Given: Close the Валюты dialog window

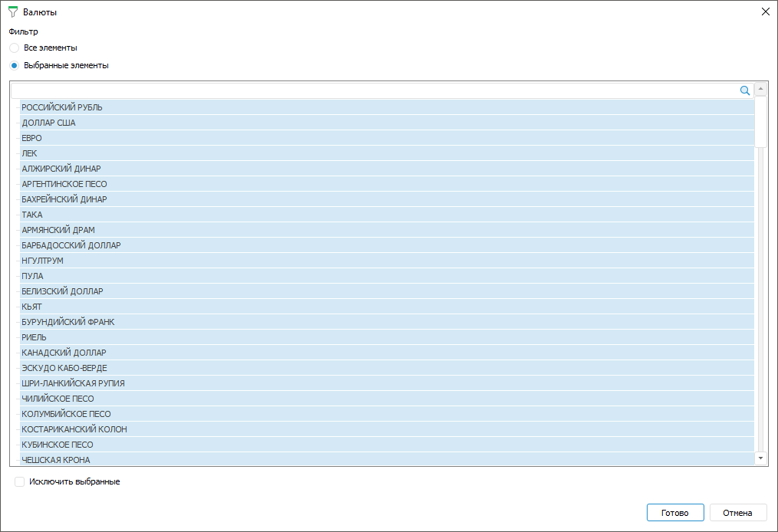Looking at the screenshot, I should point(765,12).
